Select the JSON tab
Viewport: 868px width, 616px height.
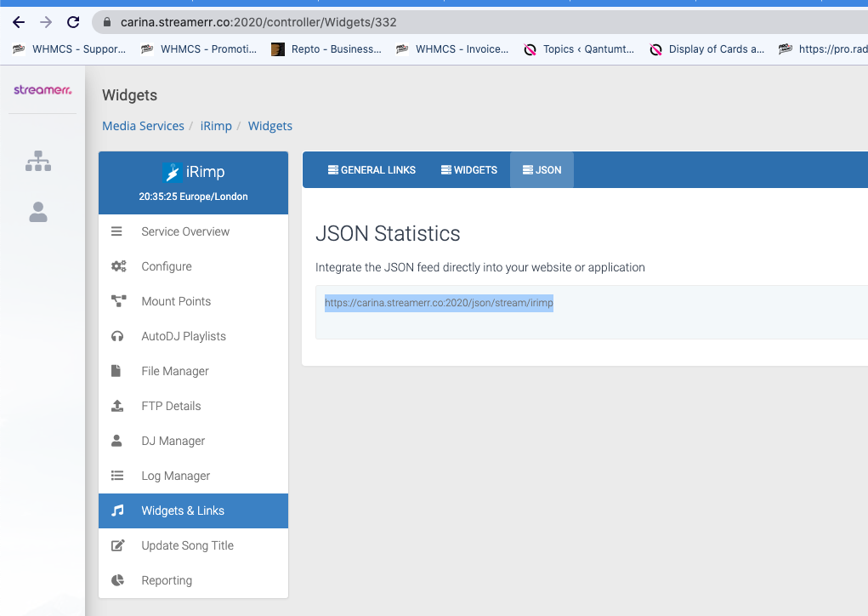pyautogui.click(x=542, y=170)
